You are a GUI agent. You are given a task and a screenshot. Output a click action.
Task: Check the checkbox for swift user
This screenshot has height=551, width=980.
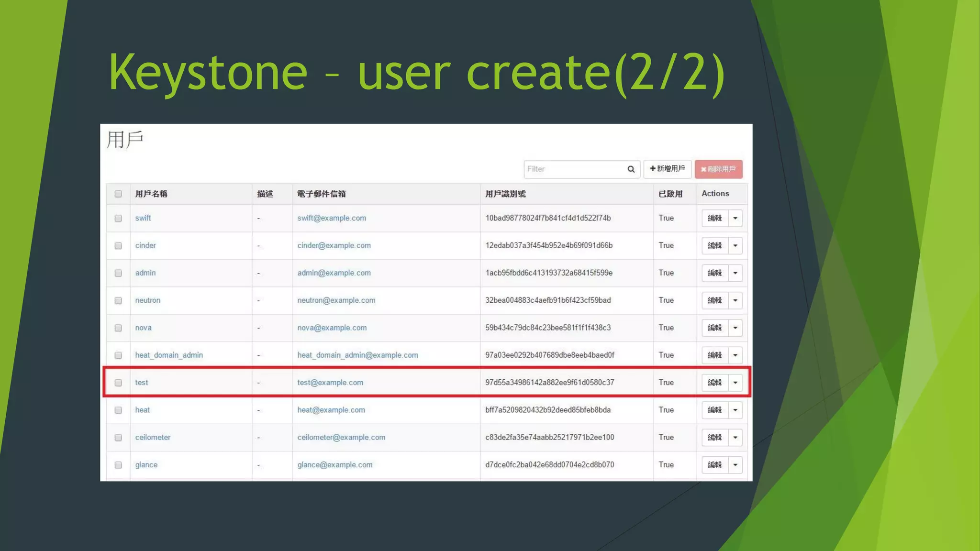pos(118,219)
